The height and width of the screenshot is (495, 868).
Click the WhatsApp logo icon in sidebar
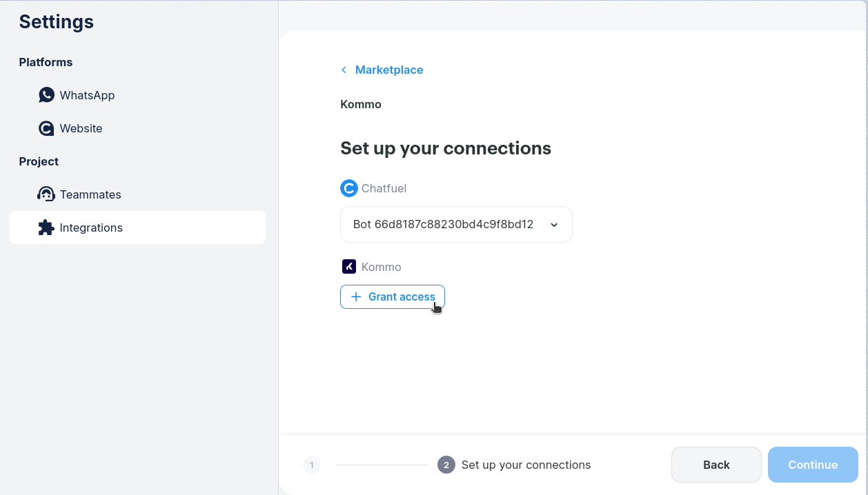point(46,95)
